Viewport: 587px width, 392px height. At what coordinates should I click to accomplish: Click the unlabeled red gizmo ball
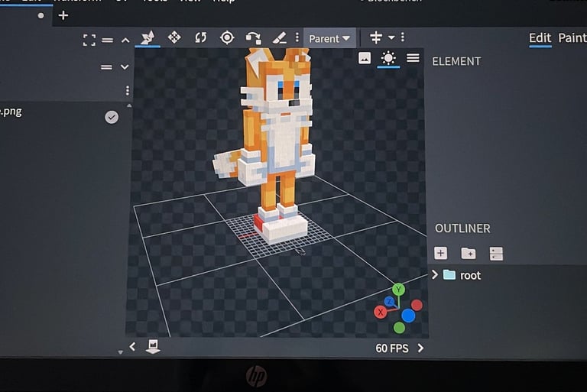click(417, 305)
